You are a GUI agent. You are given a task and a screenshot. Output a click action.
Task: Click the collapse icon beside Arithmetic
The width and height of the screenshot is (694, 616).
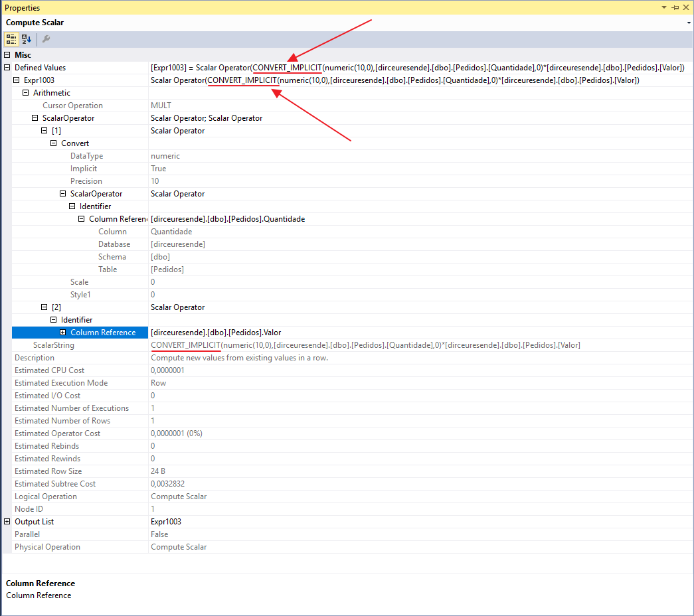click(24, 92)
